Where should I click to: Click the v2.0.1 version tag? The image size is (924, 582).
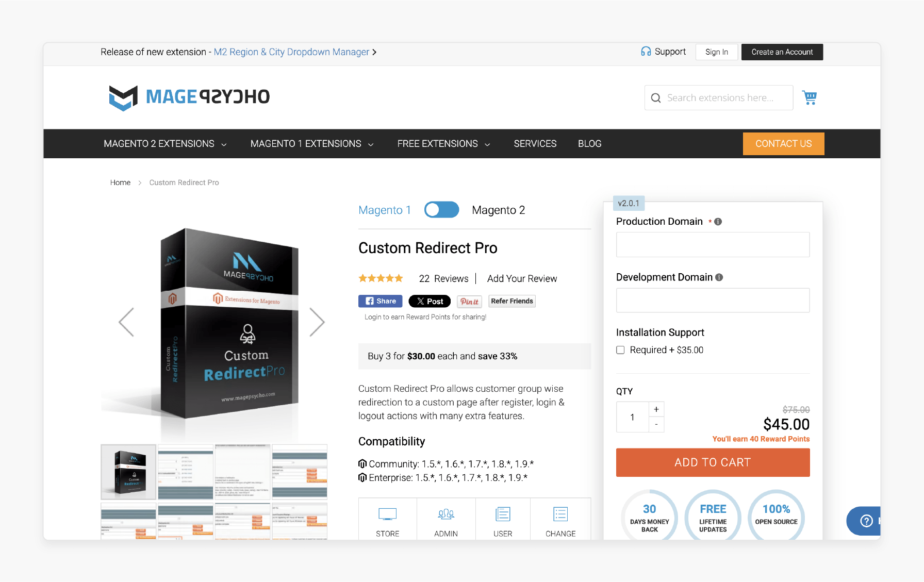click(629, 203)
